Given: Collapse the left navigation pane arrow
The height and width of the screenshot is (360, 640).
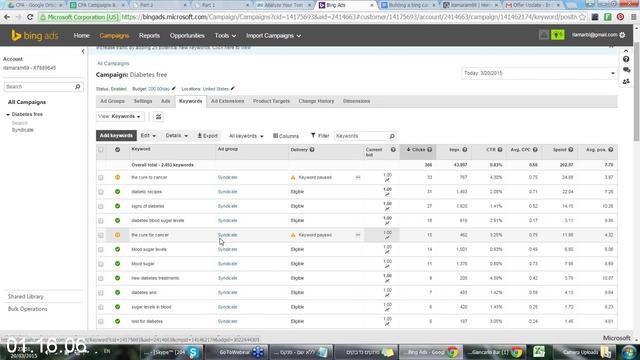Looking at the screenshot, I should pos(83,51).
